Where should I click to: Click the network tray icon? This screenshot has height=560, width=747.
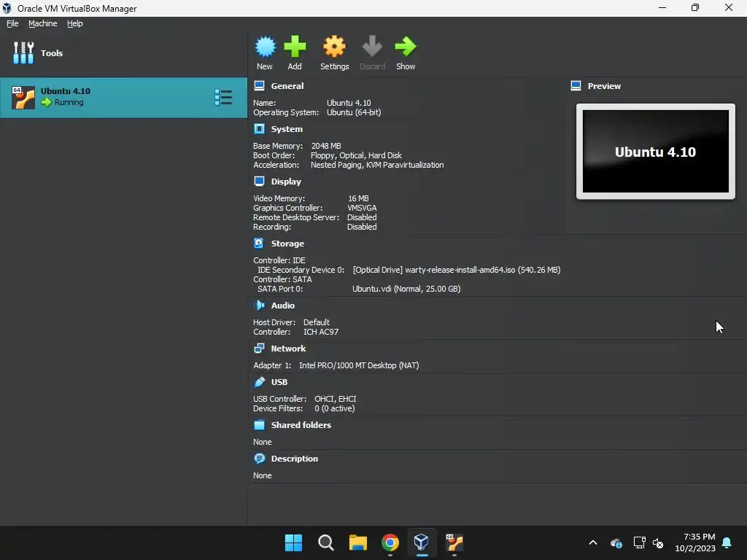click(x=639, y=542)
